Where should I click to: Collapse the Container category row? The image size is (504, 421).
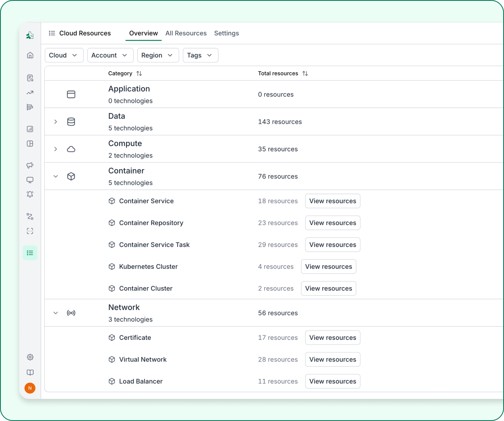56,176
